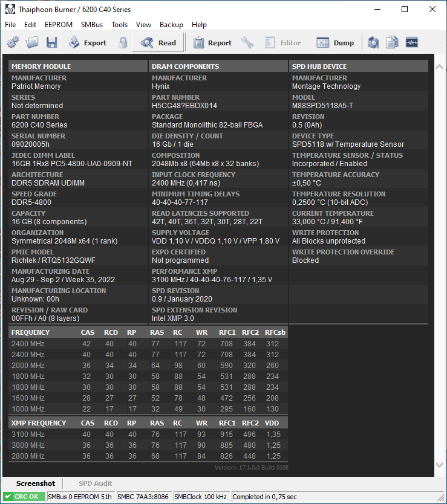447x504 pixels.
Task: Click the DRAM COMPONENTS section header
Action: coord(218,66)
